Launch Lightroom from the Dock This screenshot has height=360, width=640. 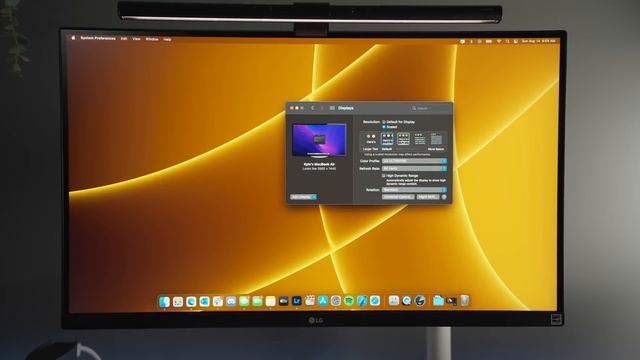[297, 301]
